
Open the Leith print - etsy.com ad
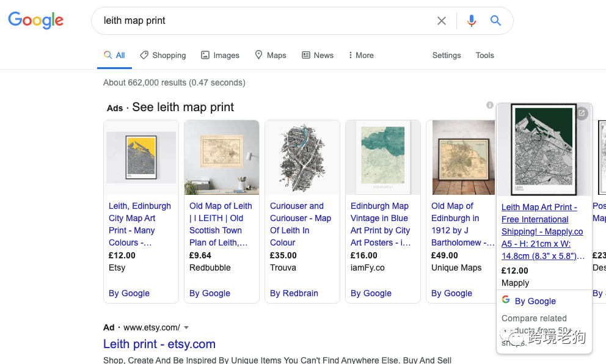[x=159, y=344]
